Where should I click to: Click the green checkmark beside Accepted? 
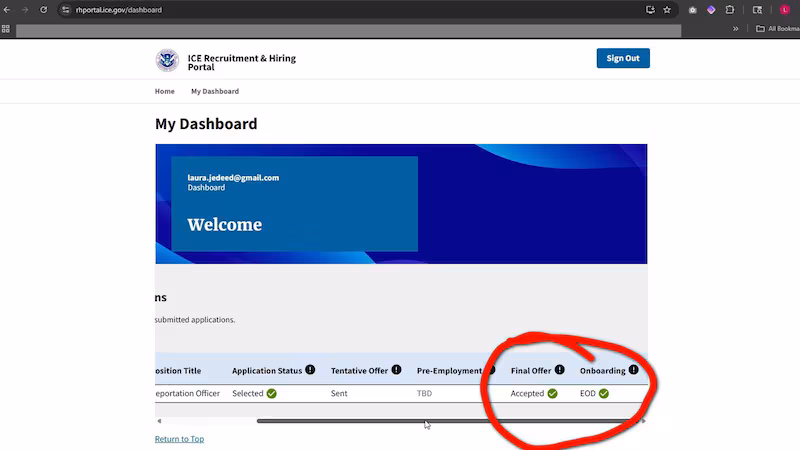(x=553, y=393)
